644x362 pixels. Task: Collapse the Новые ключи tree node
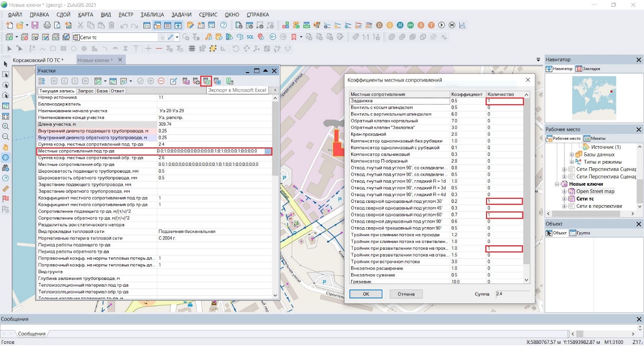pos(557,184)
